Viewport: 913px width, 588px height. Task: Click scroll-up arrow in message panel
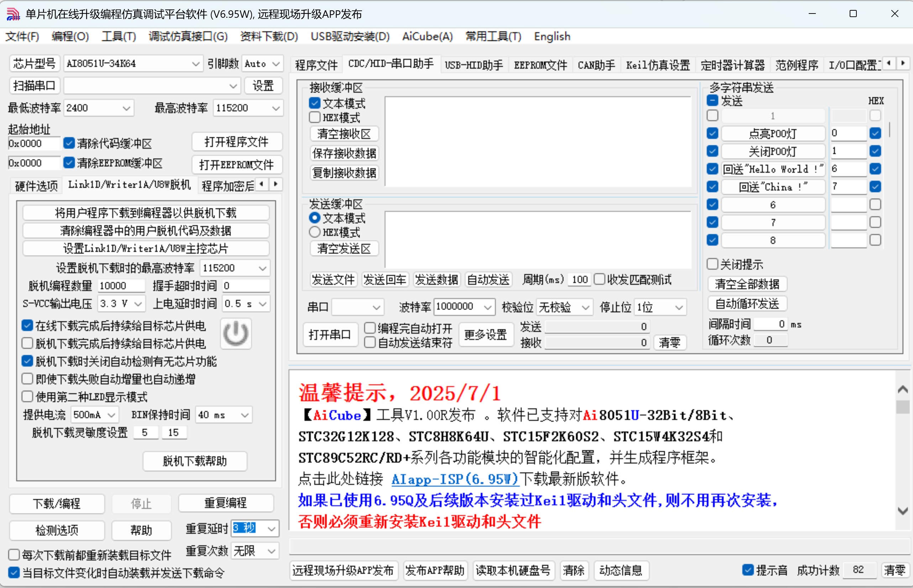[x=902, y=389]
